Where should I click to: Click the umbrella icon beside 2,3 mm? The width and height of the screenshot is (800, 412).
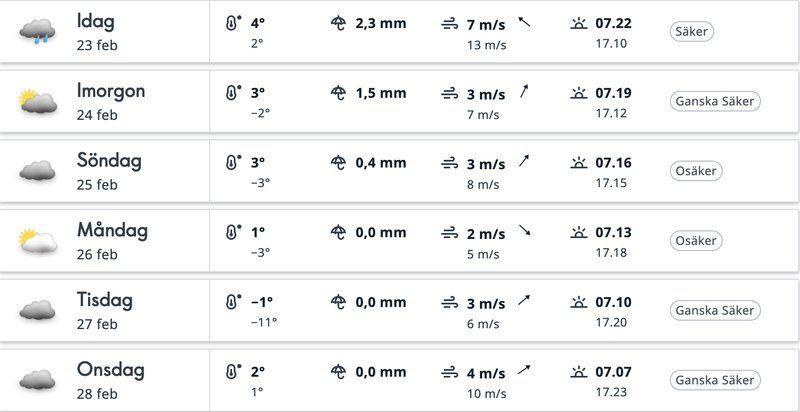[338, 23]
